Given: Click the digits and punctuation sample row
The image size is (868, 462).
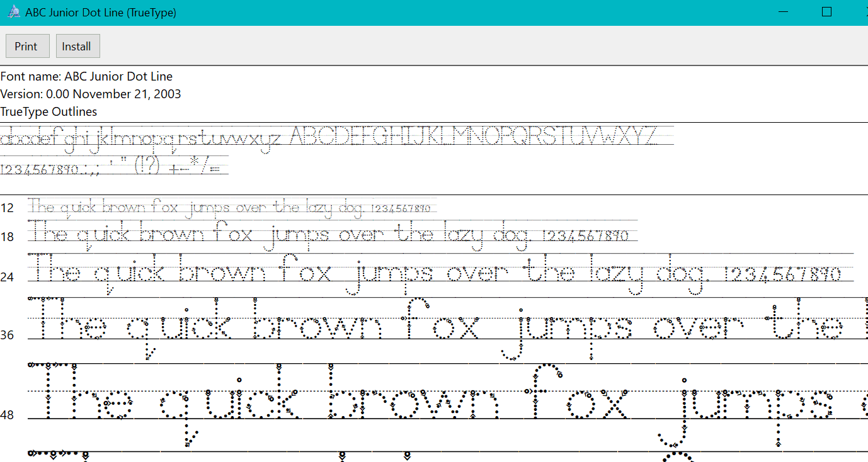Looking at the screenshot, I should (114, 166).
